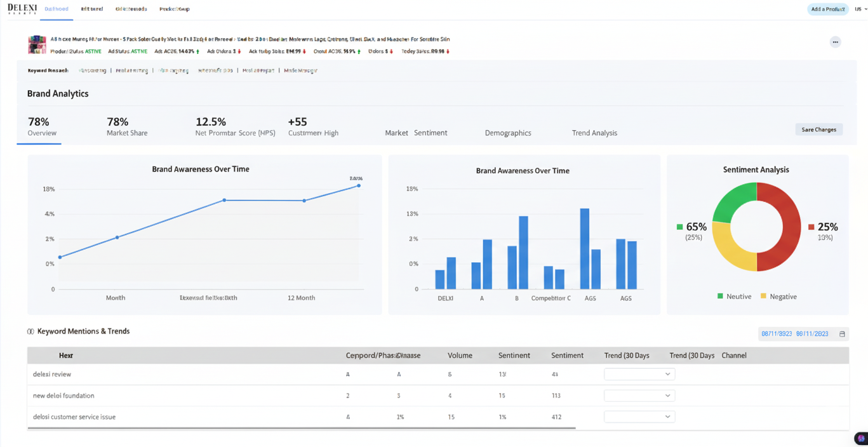Click the product thumbnail image
Image resolution: width=868 pixels, height=447 pixels.
(x=37, y=44)
